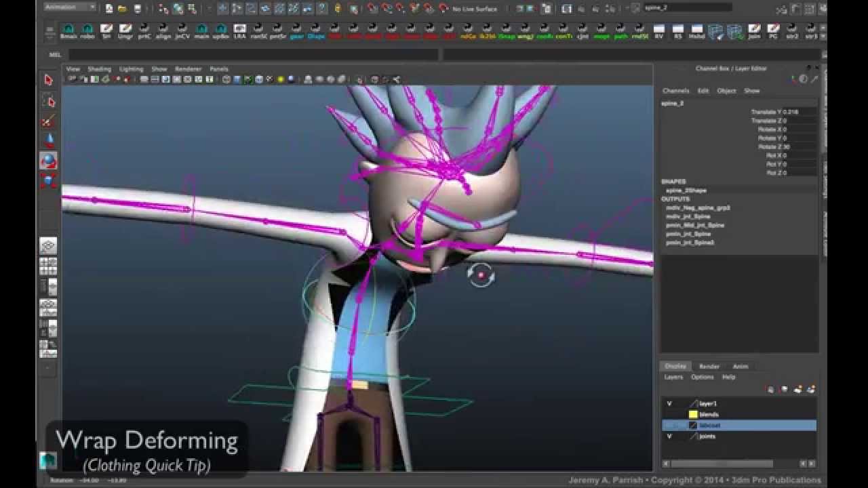Open the layer editor Help menu
The height and width of the screenshot is (488, 868).
[728, 377]
